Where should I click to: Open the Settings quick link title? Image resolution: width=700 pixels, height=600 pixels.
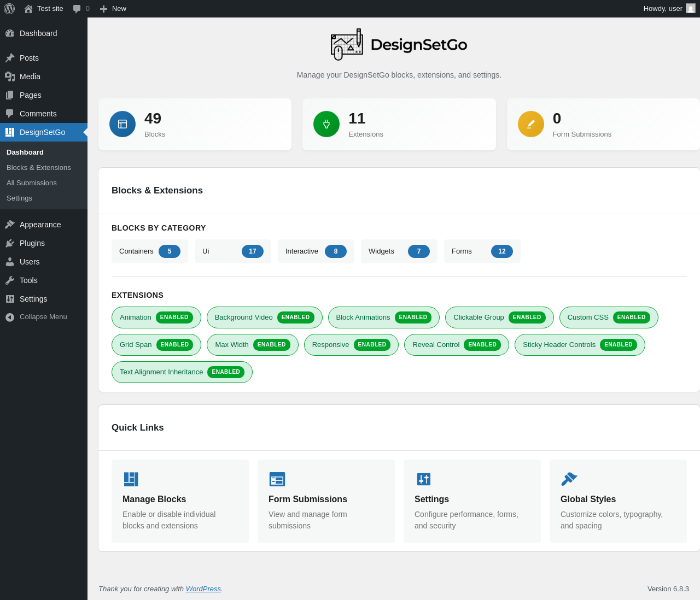coord(432,499)
